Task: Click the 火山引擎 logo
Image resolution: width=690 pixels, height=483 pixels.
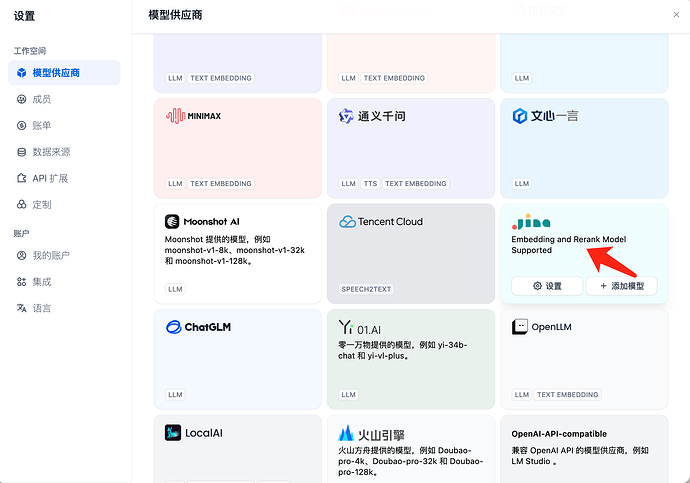Action: coord(371,434)
